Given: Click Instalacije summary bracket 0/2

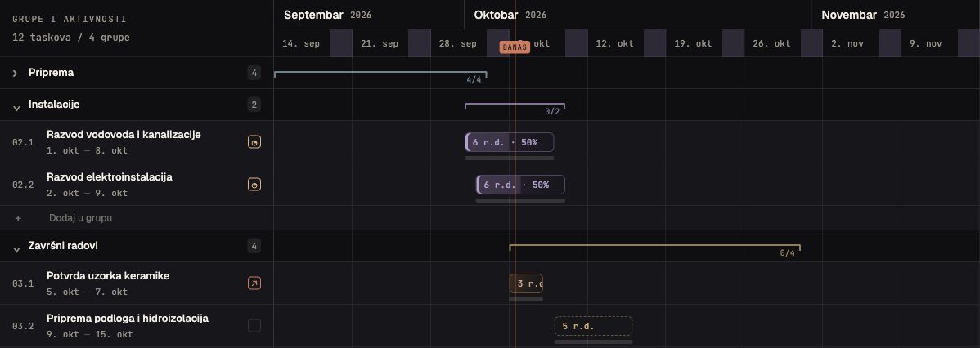Looking at the screenshot, I should 515,107.
